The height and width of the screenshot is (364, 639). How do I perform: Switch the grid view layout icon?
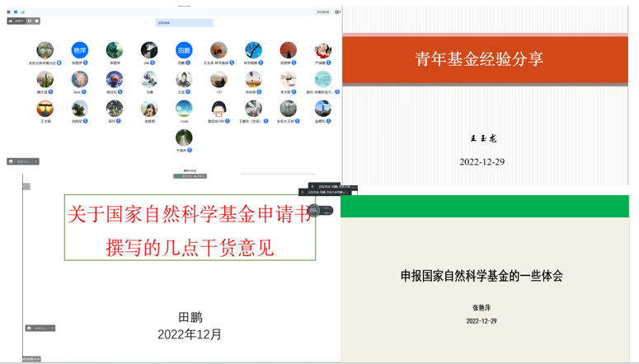[x=337, y=12]
